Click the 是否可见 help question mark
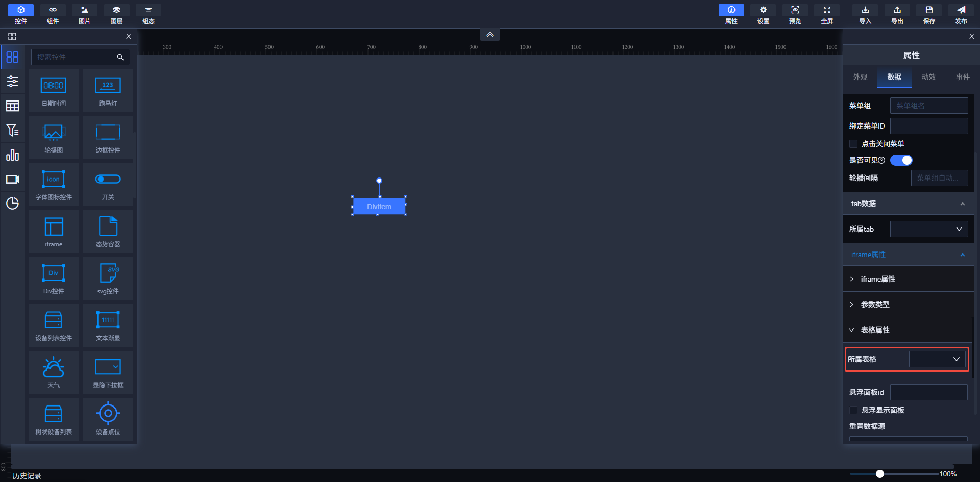Viewport: 980px width, 482px height. point(881,160)
